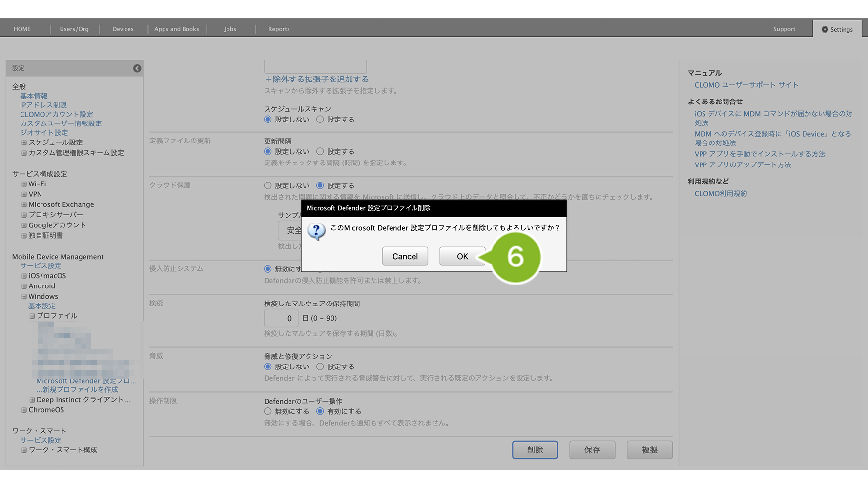Click the malware retention days field
This screenshot has width=868, height=488.
[x=281, y=318]
